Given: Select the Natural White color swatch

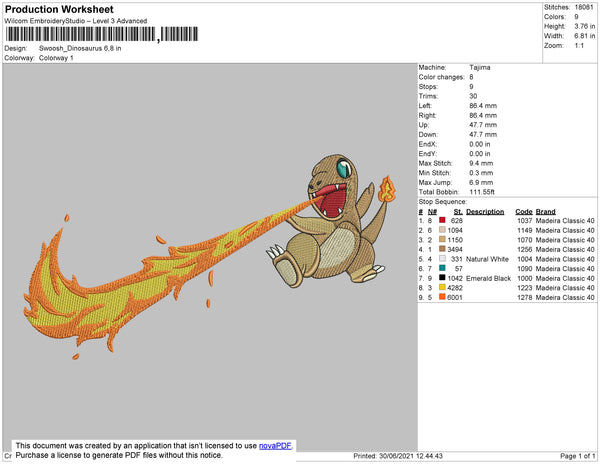Looking at the screenshot, I should tap(442, 258).
